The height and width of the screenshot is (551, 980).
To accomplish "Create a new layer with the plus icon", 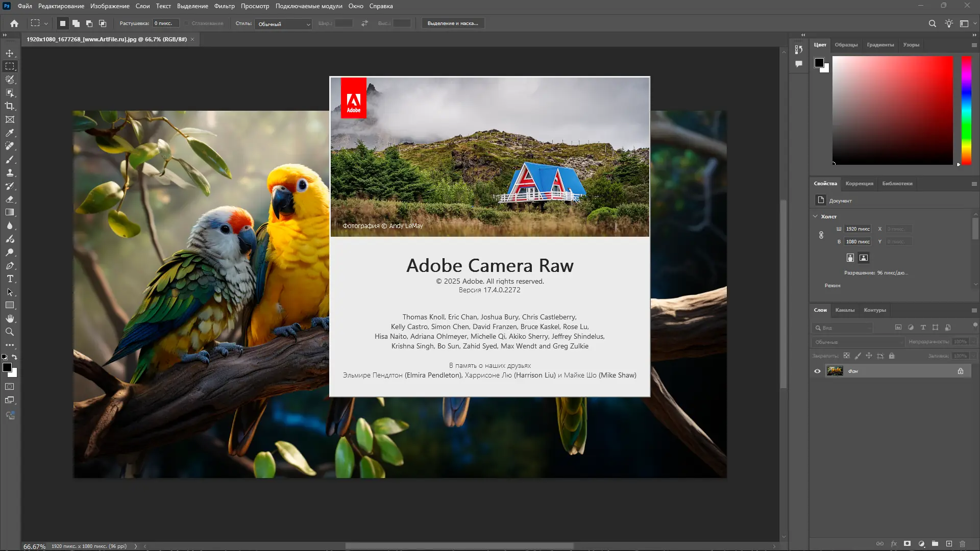I will point(949,544).
